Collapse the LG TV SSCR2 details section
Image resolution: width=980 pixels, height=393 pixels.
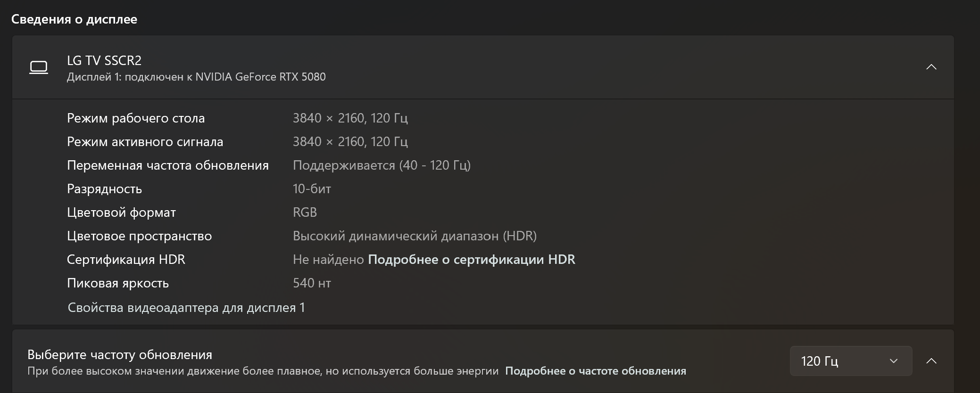[x=931, y=67]
